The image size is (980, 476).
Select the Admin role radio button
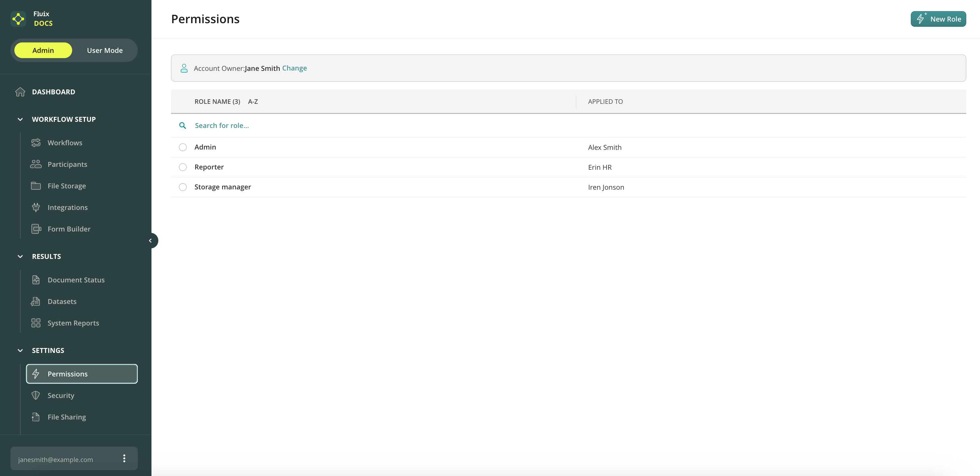coord(182,147)
